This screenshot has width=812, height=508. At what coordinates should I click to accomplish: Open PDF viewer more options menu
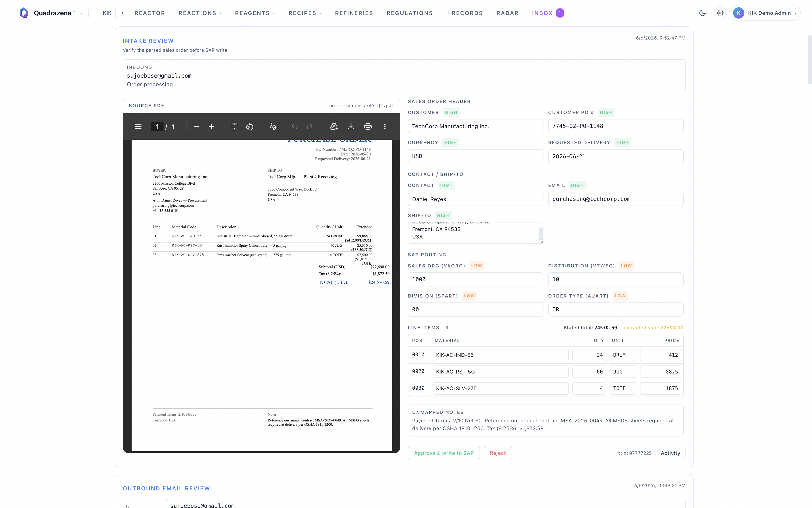click(385, 127)
